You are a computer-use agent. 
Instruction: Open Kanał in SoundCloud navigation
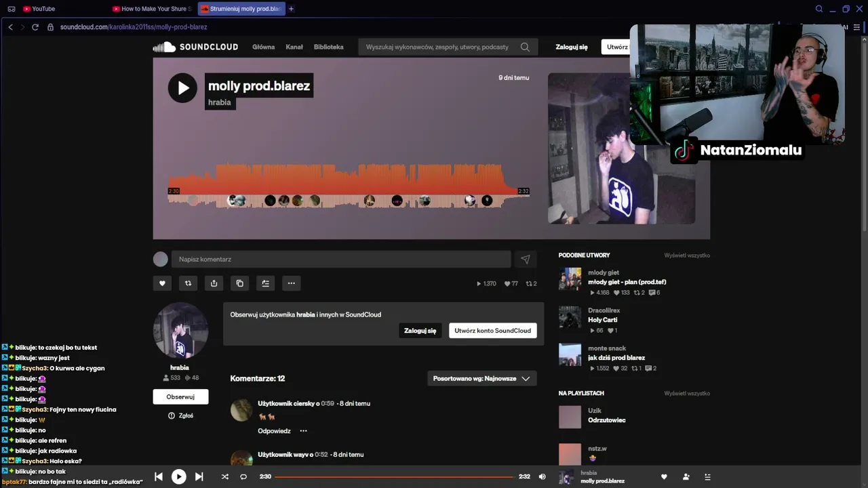[294, 47]
